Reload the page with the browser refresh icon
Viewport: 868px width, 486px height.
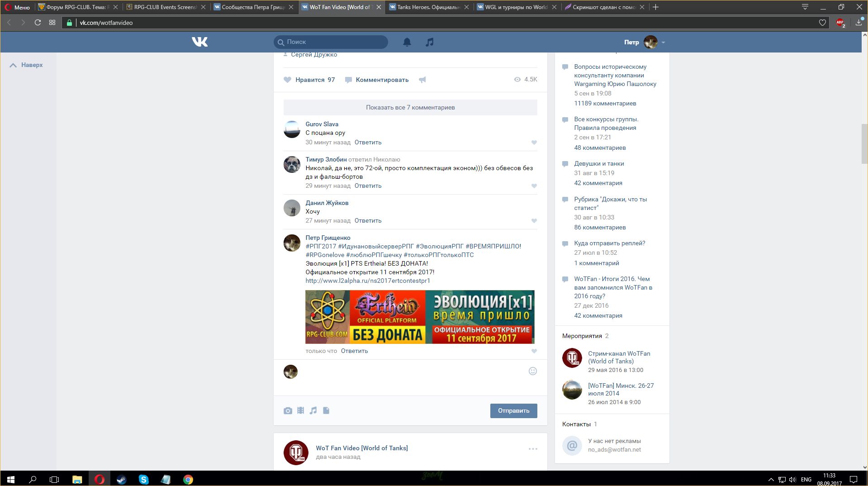pyautogui.click(x=38, y=23)
